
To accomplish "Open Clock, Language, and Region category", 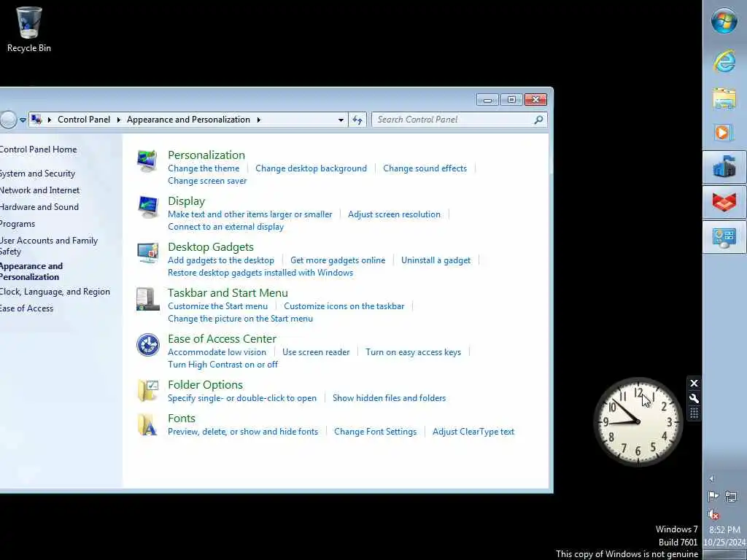I will 55,292.
